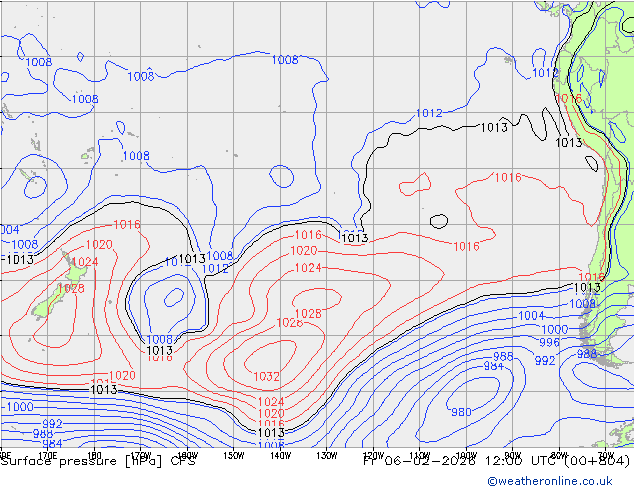Click the 130W longitude label
The width and height of the screenshot is (634, 490).
tap(327, 456)
